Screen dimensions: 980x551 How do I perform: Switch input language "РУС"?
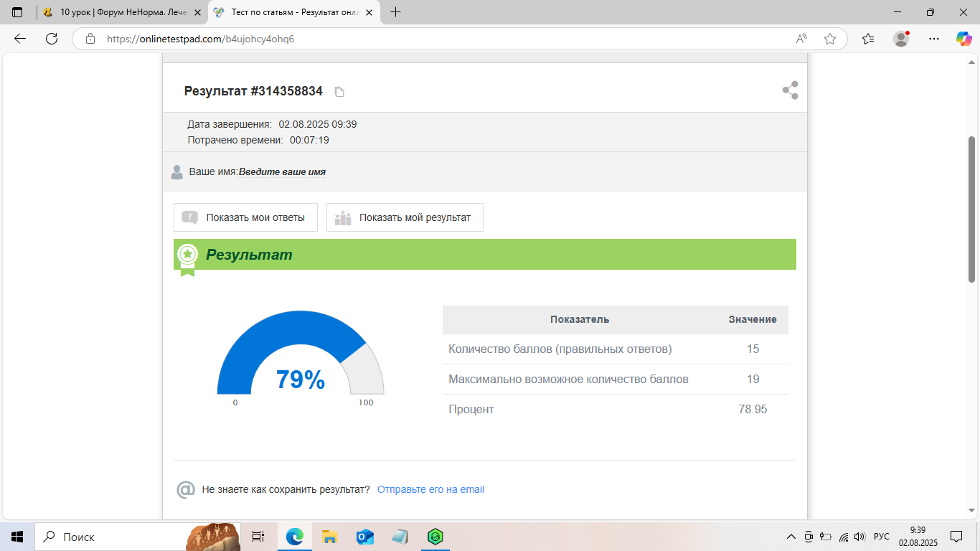coord(882,537)
